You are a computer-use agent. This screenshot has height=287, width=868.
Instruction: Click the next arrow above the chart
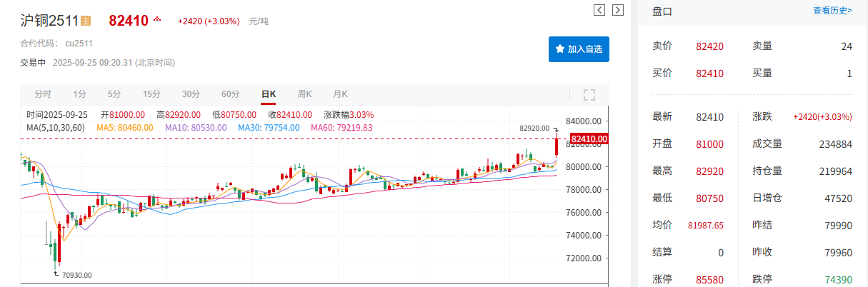point(618,10)
